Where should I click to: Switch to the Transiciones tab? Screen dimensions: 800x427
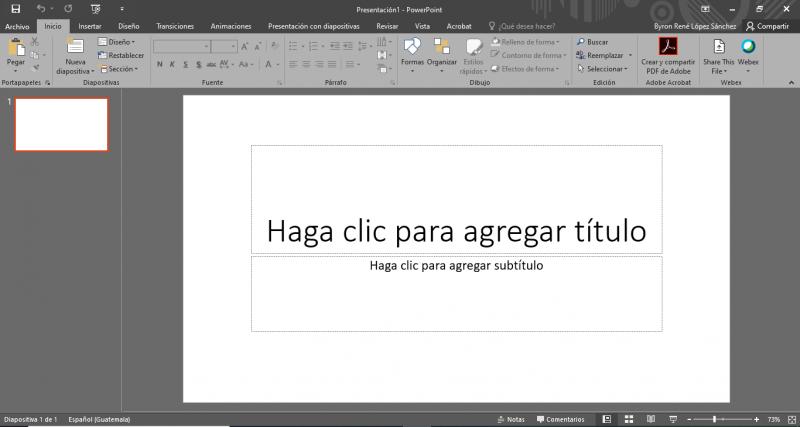coord(175,26)
